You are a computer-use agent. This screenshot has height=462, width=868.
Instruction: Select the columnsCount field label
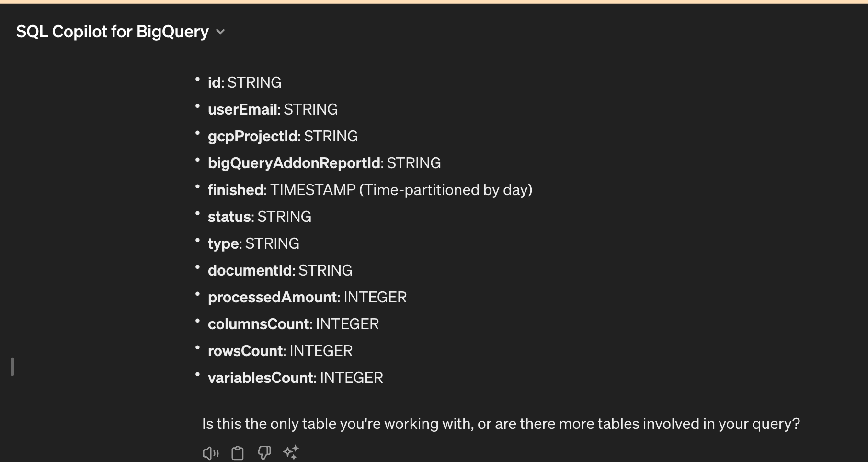pos(258,324)
